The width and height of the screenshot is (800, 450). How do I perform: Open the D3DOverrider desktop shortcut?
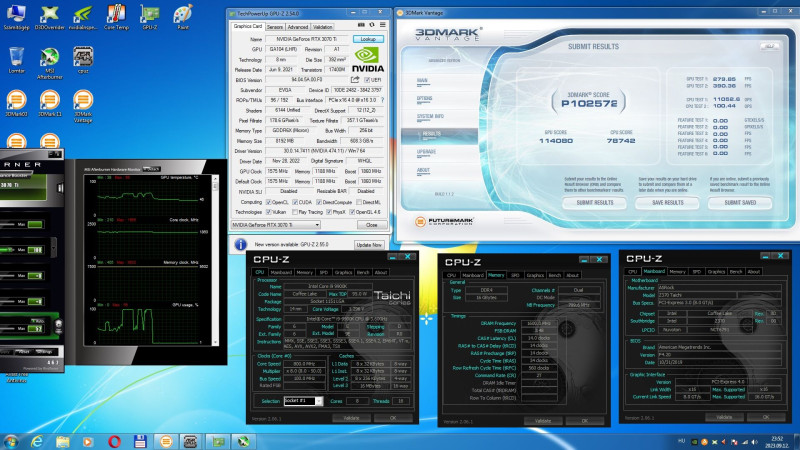point(49,17)
